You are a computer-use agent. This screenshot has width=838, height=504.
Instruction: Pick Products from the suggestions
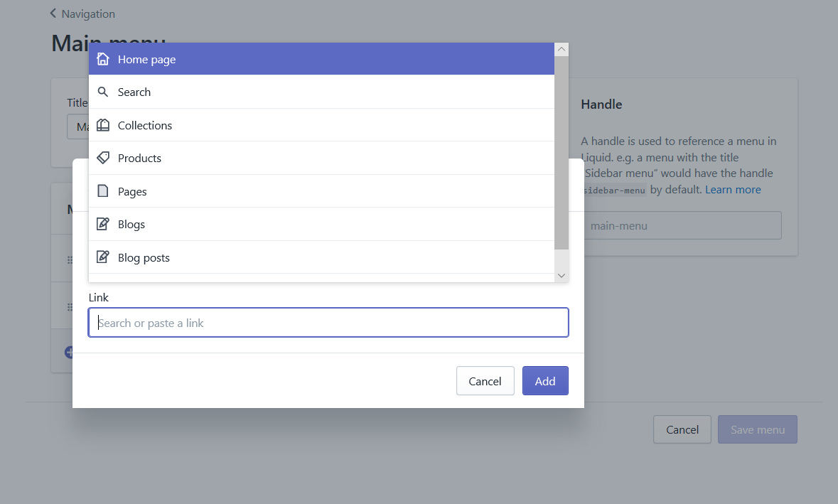coord(321,158)
